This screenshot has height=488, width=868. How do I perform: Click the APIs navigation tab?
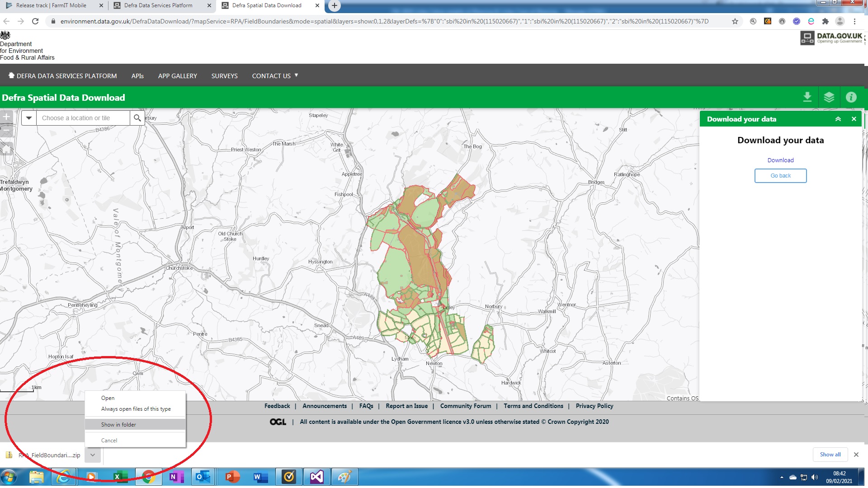[138, 75]
